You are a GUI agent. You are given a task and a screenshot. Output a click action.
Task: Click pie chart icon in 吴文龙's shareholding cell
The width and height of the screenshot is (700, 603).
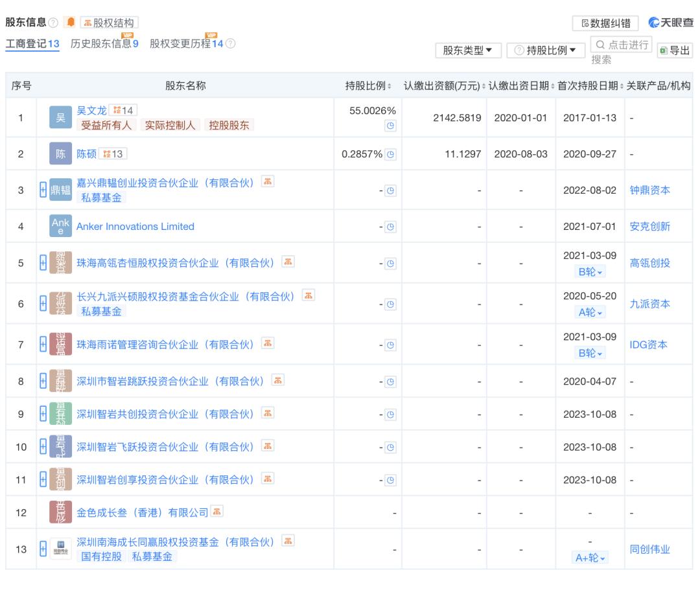(x=390, y=126)
